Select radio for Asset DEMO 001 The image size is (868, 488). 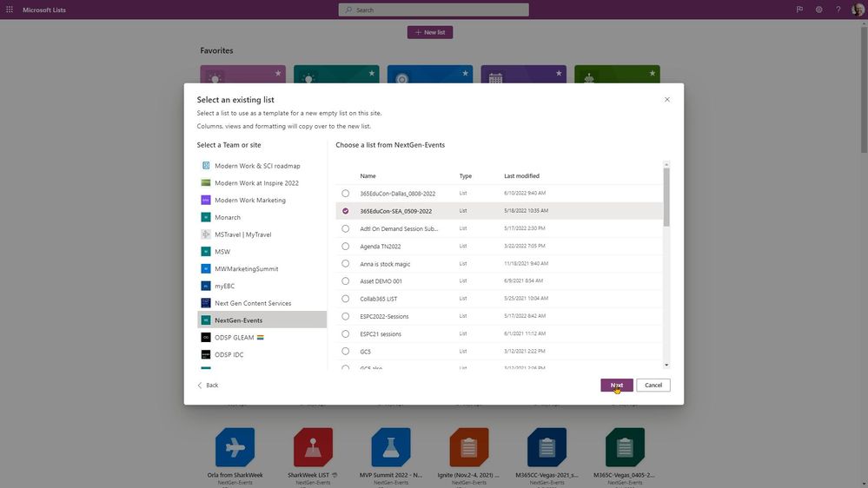coord(346,281)
